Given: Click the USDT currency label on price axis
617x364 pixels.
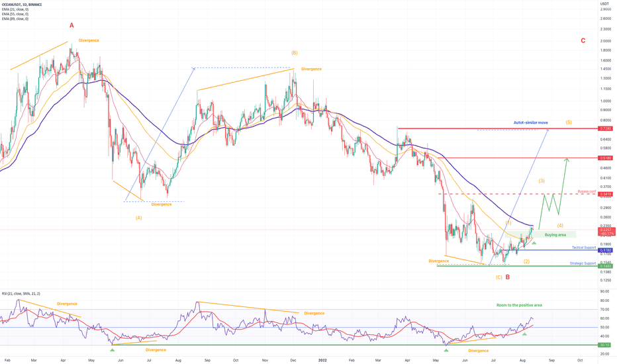Looking at the screenshot, I should click(604, 4).
